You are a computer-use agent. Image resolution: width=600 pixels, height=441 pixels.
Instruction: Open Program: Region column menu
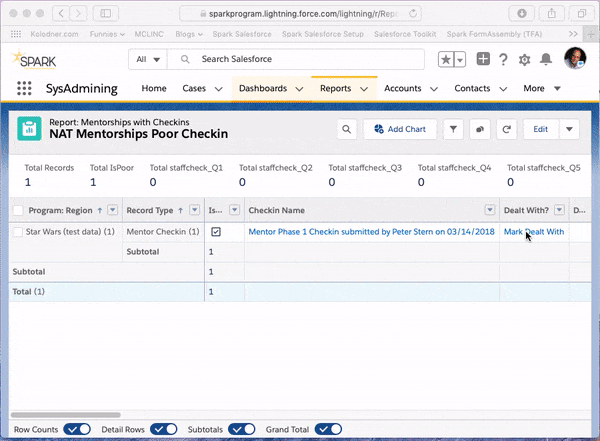(x=112, y=210)
